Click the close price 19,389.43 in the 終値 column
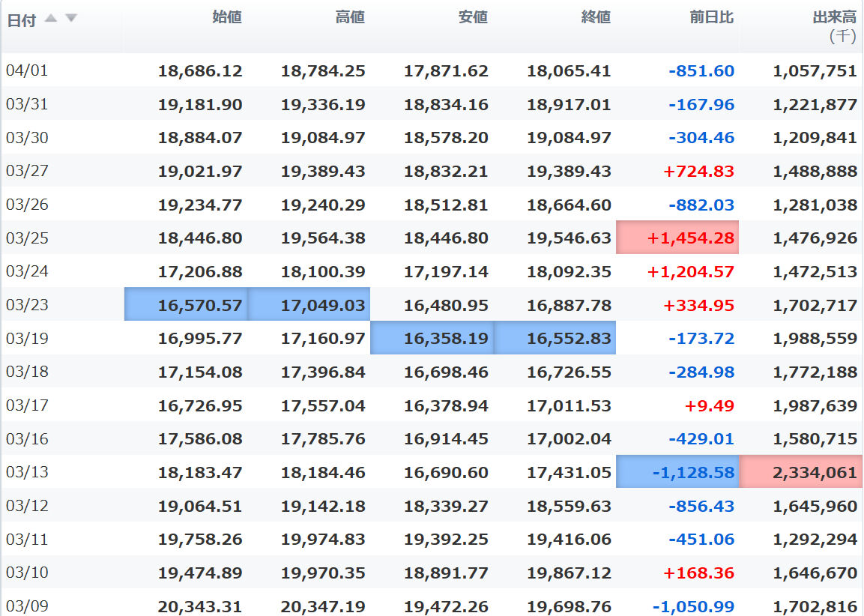This screenshot has width=864, height=616. [x=569, y=172]
